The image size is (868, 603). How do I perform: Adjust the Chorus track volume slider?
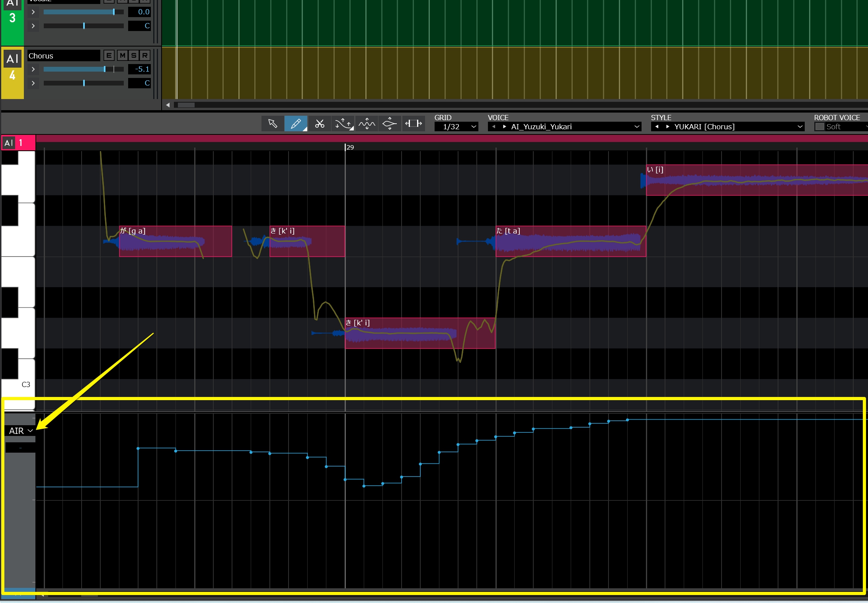84,69
